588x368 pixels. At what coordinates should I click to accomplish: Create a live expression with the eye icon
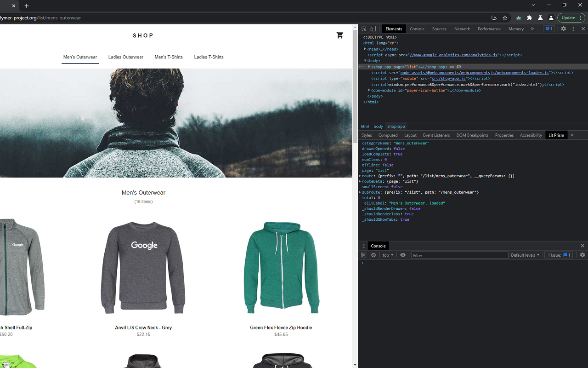pos(403,255)
